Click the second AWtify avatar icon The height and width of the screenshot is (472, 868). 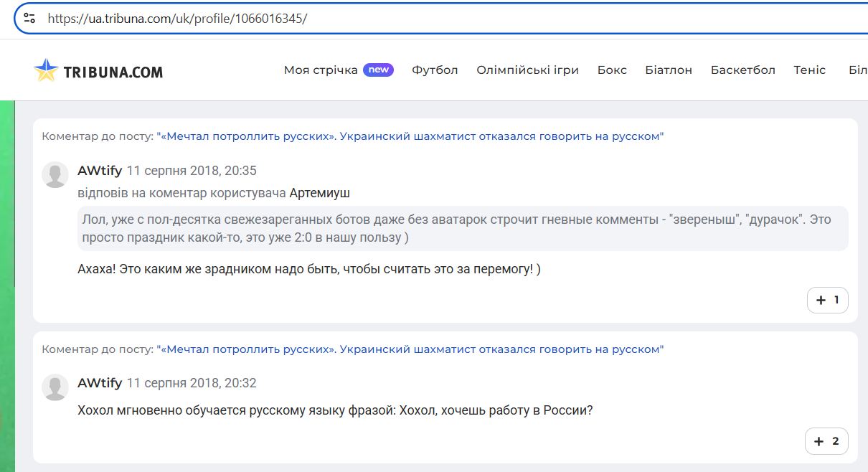coord(55,387)
